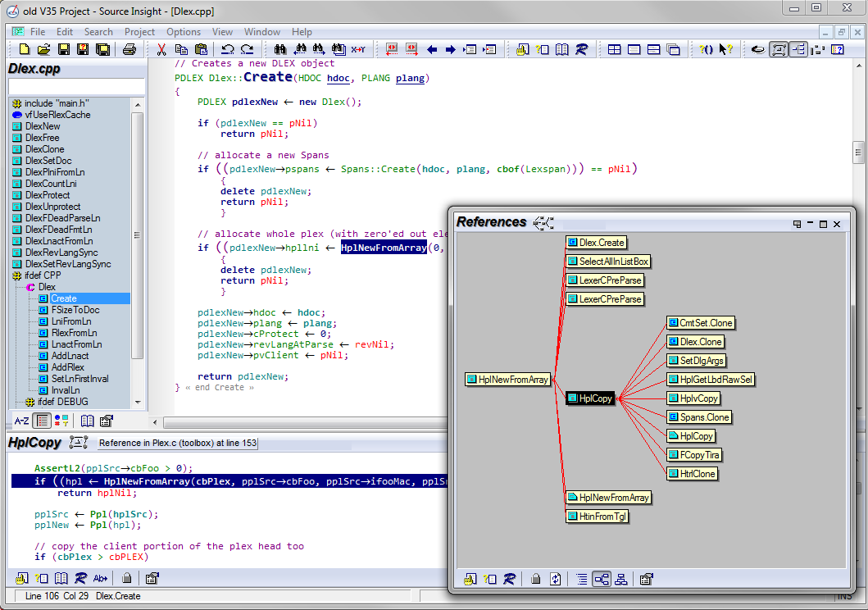
Task: Toggle sort-by-occurrence list view in symbol panel
Action: [42, 421]
